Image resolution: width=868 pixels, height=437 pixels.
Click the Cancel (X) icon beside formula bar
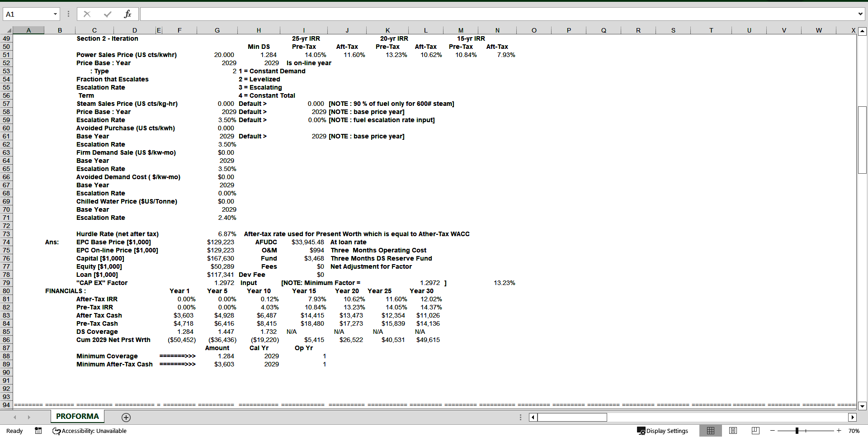87,14
